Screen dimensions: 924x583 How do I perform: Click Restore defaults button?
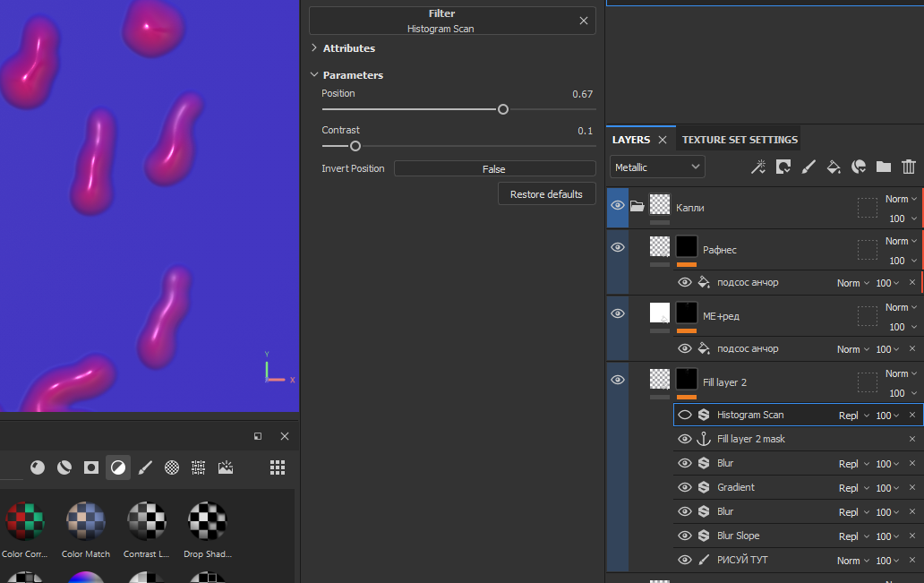pyautogui.click(x=546, y=194)
